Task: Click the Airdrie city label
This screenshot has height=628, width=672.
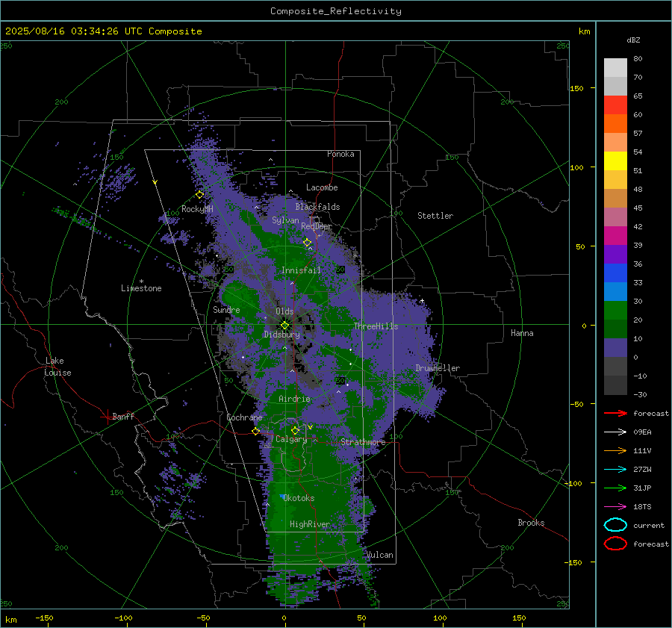Action: (294, 399)
